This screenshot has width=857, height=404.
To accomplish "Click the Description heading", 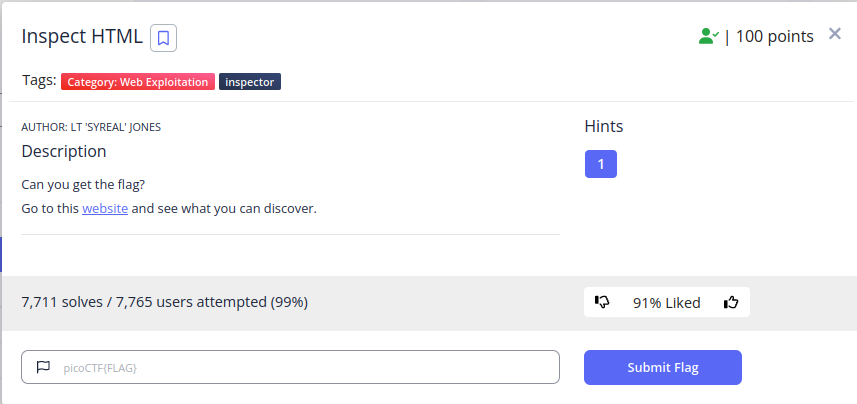I will 64,151.
